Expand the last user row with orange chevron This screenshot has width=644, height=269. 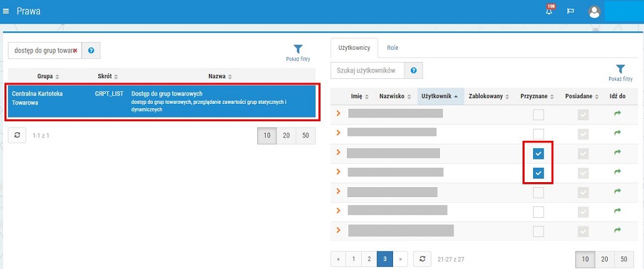[x=338, y=230]
